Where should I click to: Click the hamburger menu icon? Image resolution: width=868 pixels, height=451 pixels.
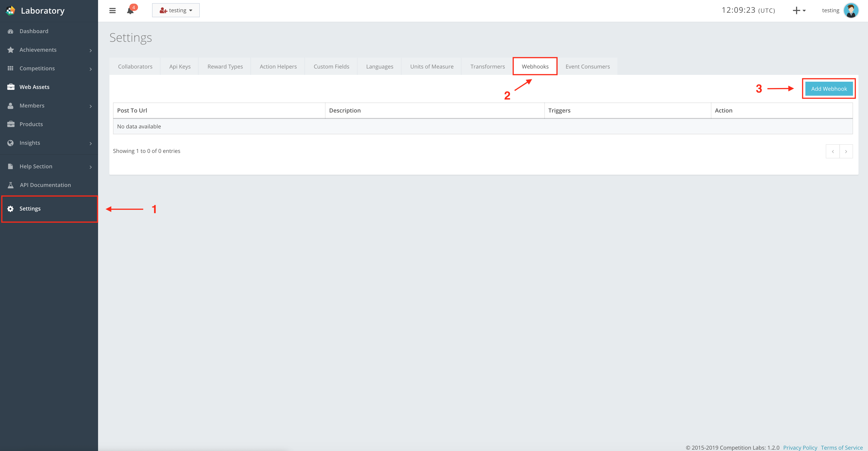pos(112,10)
